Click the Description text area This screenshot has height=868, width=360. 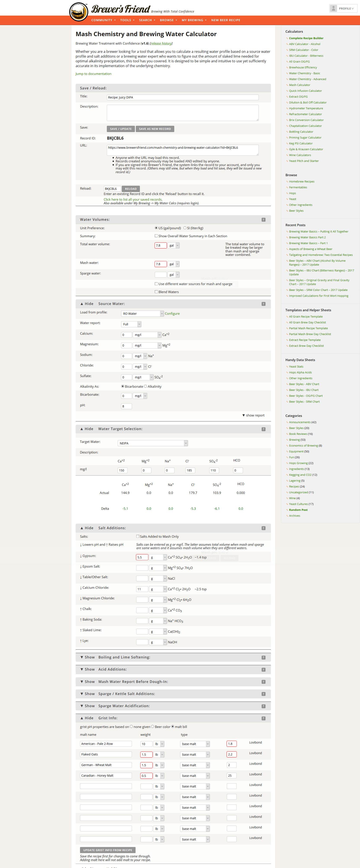tap(183, 113)
